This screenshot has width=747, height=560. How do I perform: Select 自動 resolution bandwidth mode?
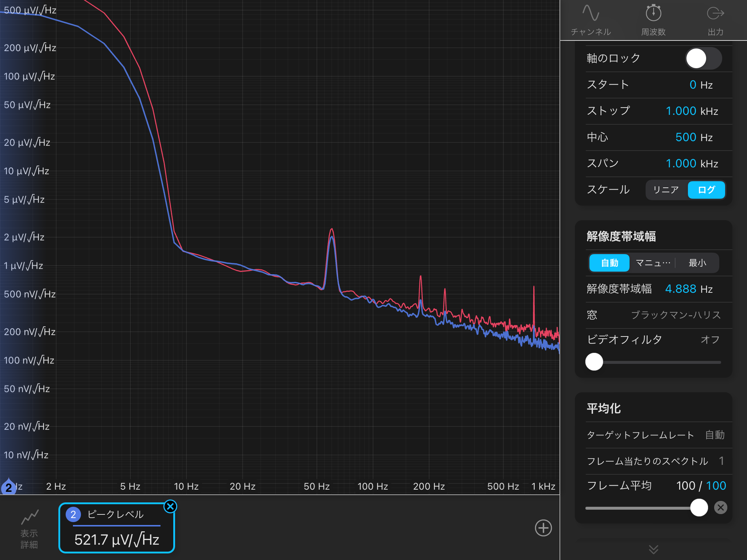(x=609, y=263)
